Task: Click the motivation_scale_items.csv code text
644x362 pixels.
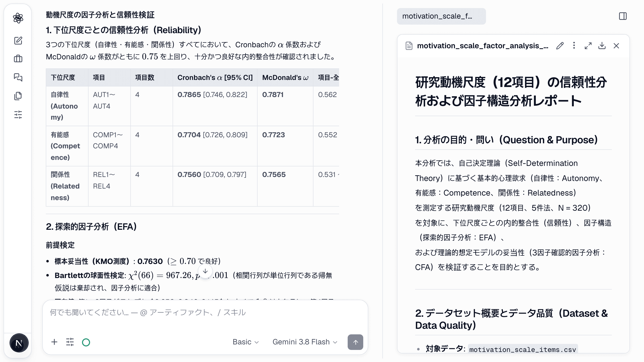Action: point(522,349)
